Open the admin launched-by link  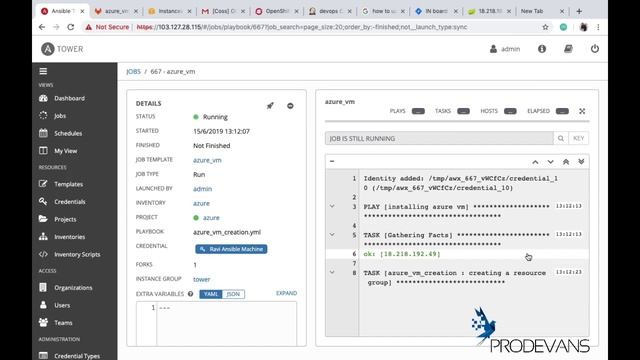(x=202, y=189)
